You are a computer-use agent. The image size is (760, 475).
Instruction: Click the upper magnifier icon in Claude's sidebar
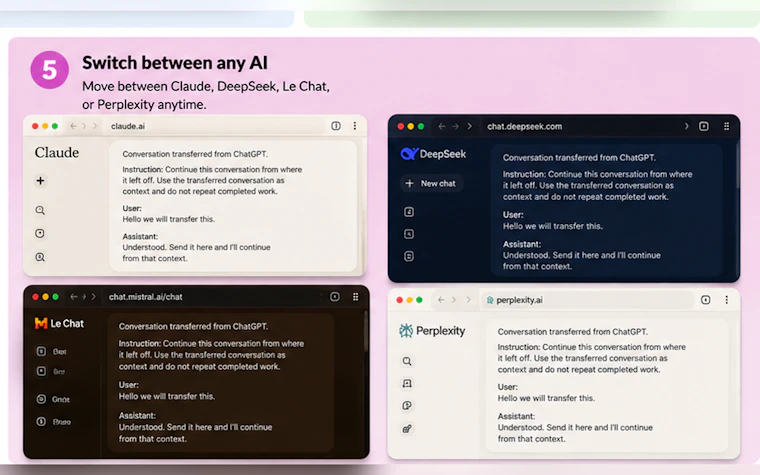point(40,210)
